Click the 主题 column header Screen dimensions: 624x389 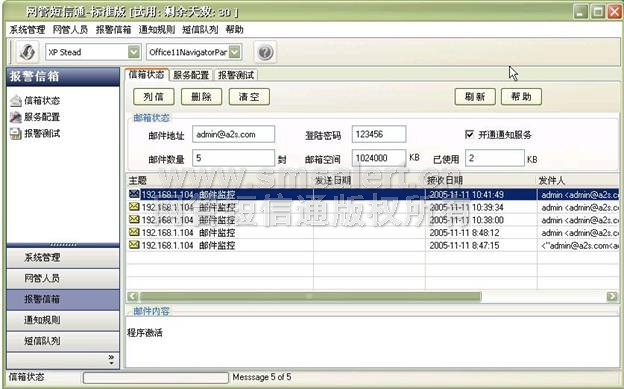tap(220, 180)
